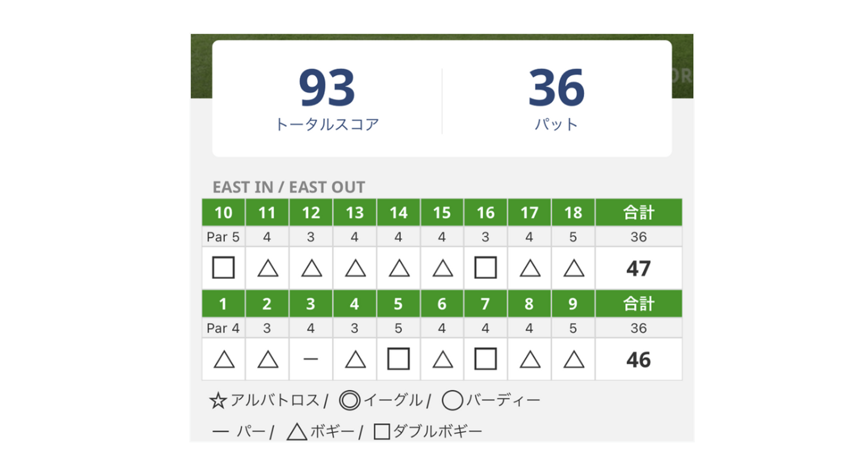Image resolution: width=868 pixels, height=454 pixels.
Task: Select the bogey triangle on hole 11
Action: (267, 268)
